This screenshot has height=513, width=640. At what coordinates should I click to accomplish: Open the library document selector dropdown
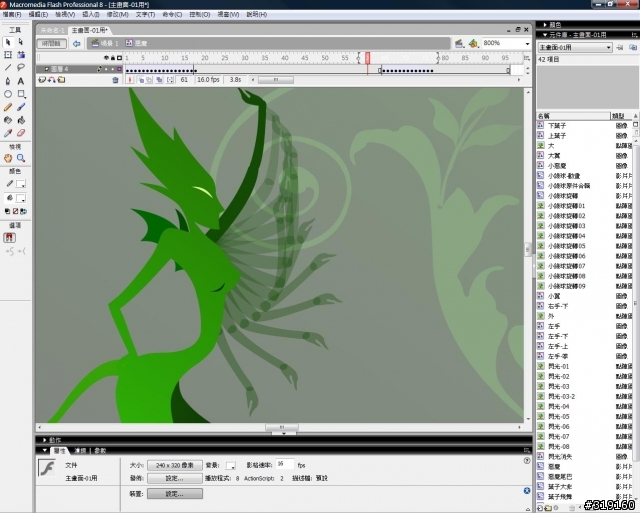[x=575, y=48]
